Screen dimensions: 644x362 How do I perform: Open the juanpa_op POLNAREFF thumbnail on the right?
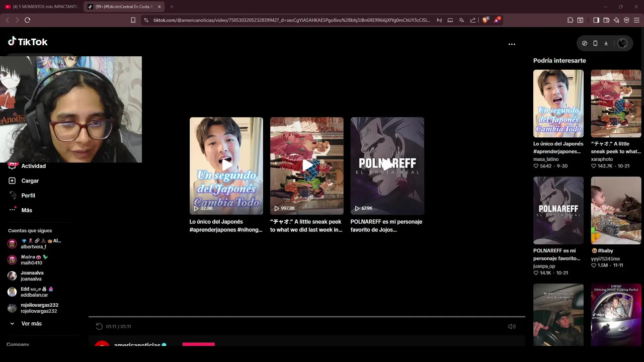[x=558, y=210]
